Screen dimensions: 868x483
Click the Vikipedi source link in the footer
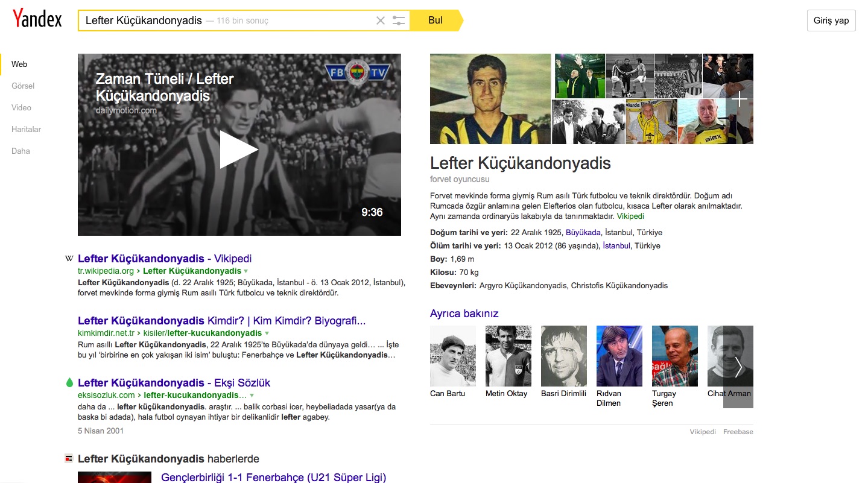pos(703,432)
